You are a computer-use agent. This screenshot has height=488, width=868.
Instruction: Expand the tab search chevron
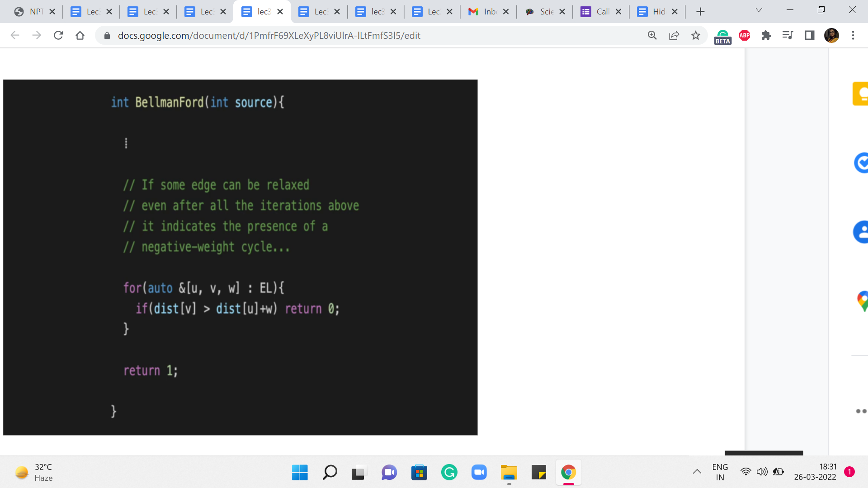[x=759, y=10]
